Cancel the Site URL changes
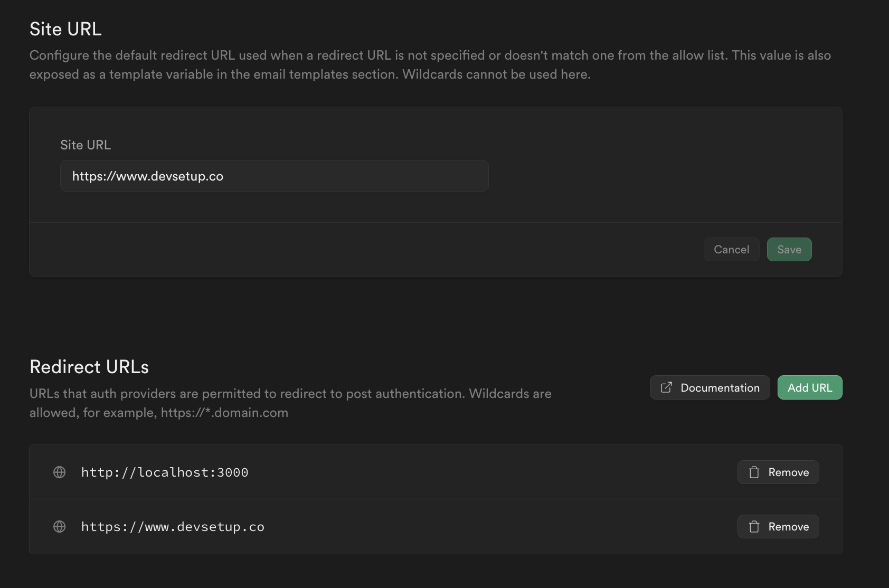 [731, 249]
